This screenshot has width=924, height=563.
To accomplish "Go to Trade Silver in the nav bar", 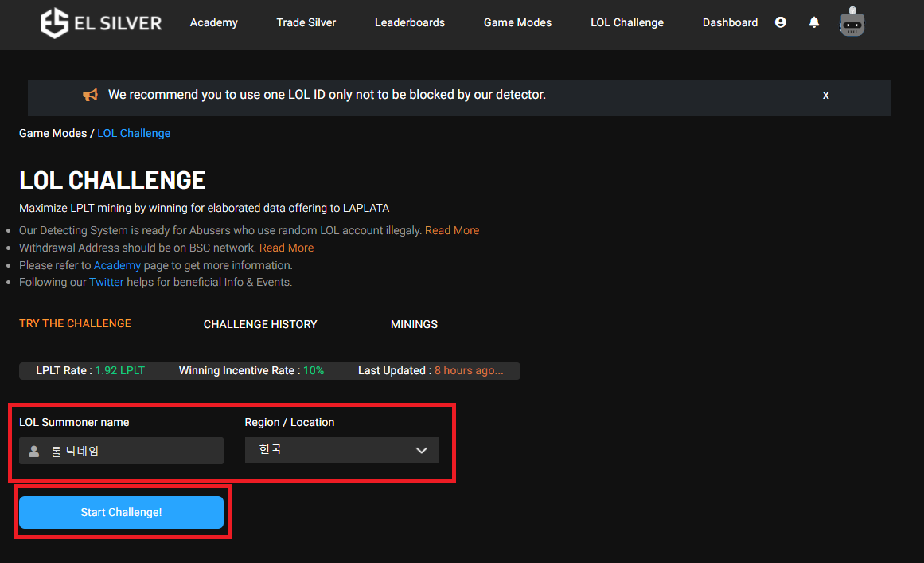I will [x=306, y=22].
